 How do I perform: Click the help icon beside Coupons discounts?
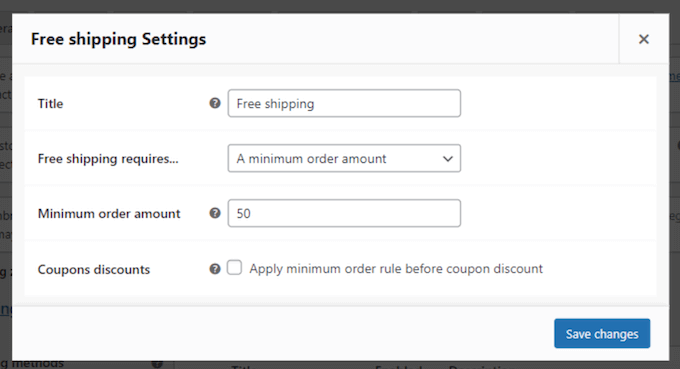point(215,269)
